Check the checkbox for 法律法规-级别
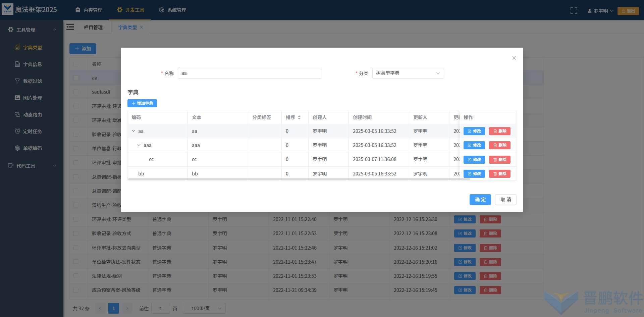644x317 pixels. tap(76, 276)
